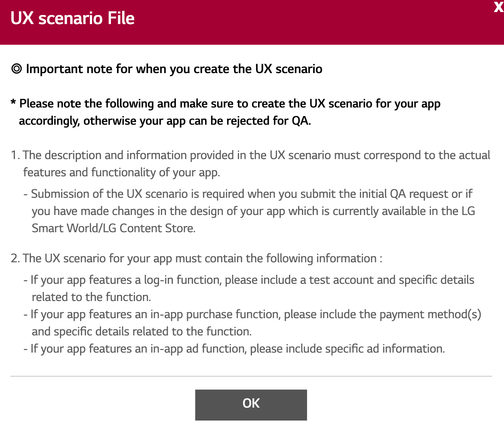
Task: Click the 'and specific details related' line
Action: pyautogui.click(x=141, y=332)
